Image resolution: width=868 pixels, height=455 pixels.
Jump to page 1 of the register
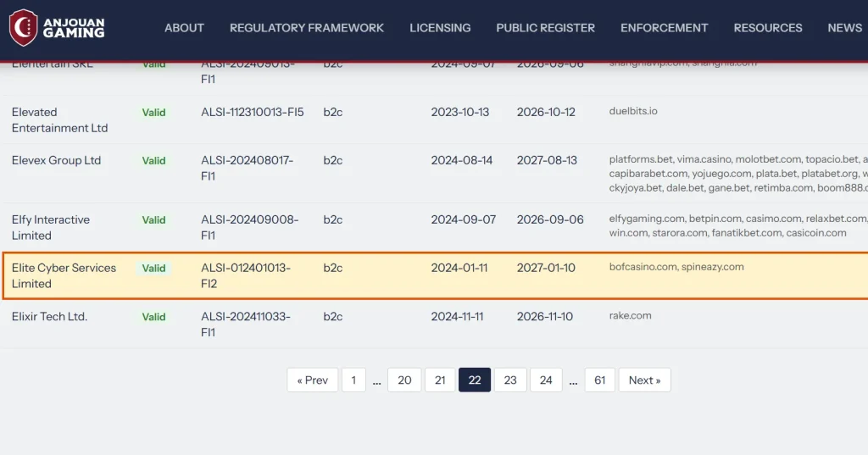click(353, 380)
